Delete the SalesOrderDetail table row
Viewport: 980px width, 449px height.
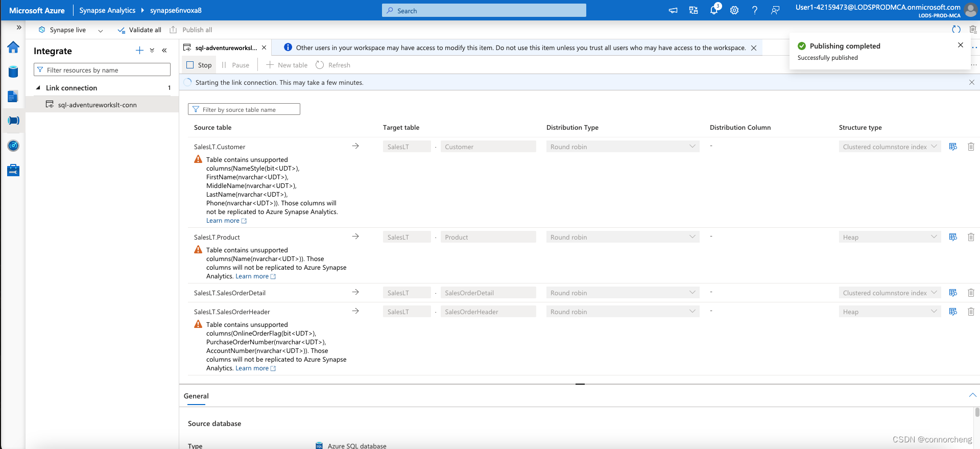pyautogui.click(x=971, y=293)
